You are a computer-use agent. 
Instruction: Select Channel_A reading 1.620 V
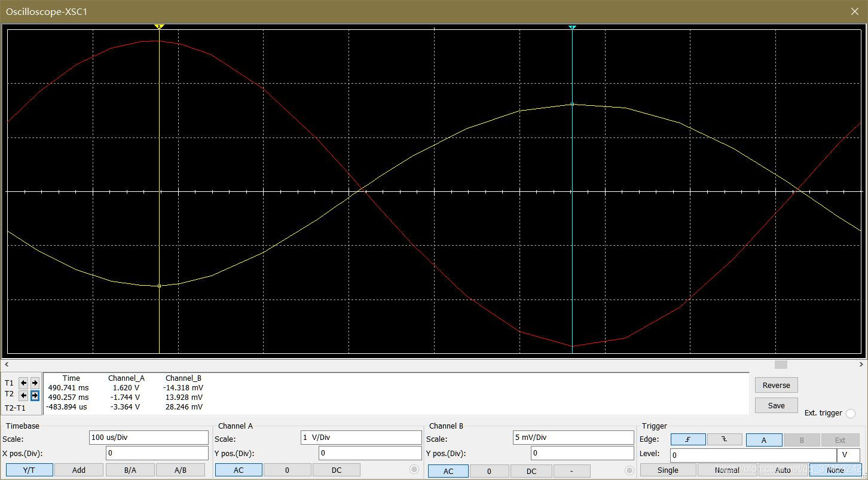pos(126,387)
